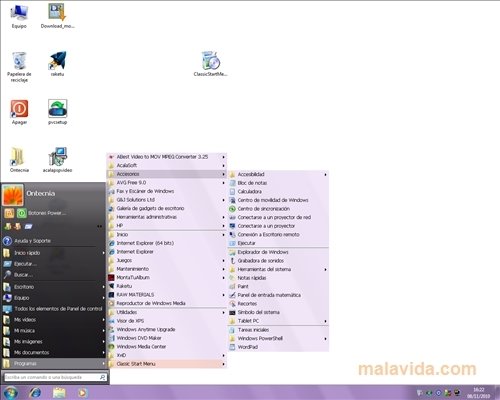Expand the Mis documentos submenu arrow
500x400 pixels.
(103, 353)
